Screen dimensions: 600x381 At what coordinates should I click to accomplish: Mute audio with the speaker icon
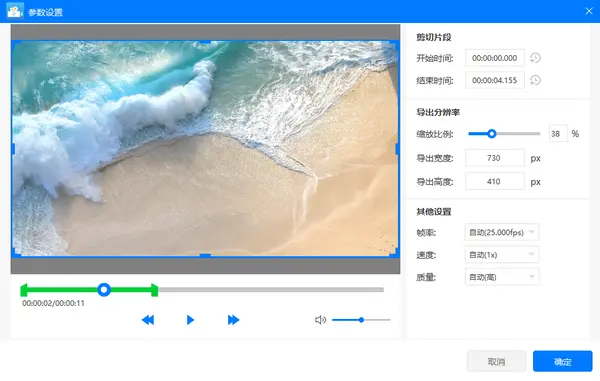click(320, 320)
